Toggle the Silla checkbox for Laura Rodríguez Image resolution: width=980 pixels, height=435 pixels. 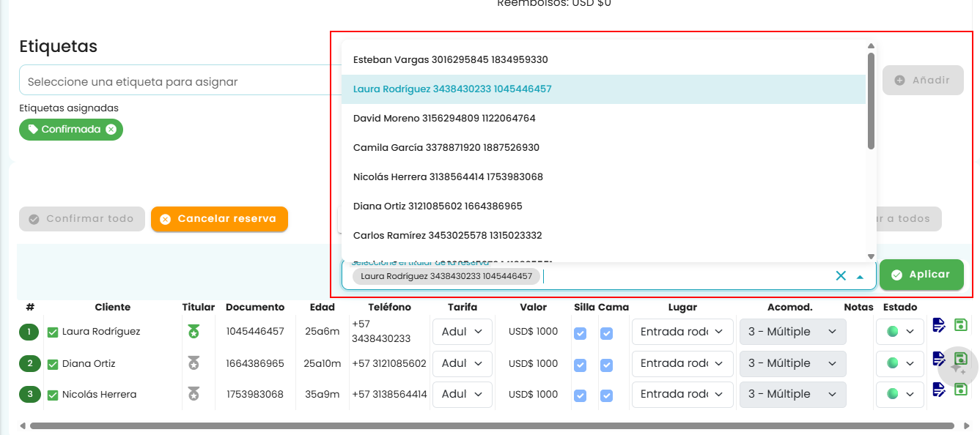(x=581, y=333)
